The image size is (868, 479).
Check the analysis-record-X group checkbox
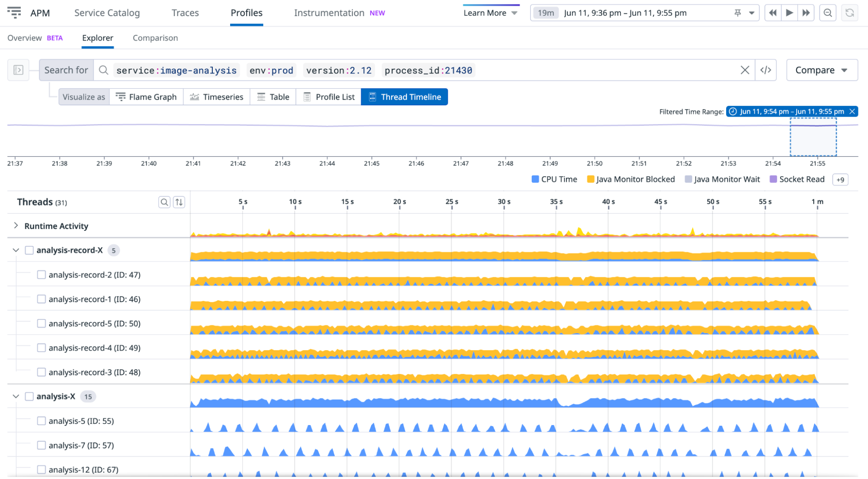29,250
